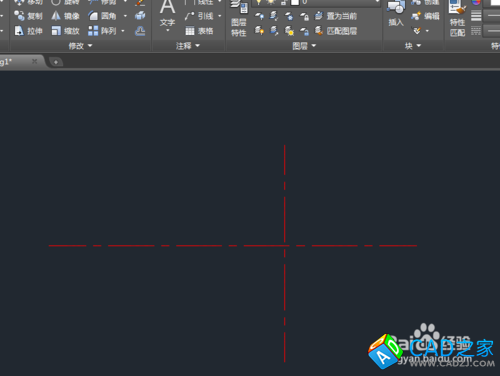The width and height of the screenshot is (500, 376).
Task: Select the Array (阵列) tool
Action: click(102, 31)
